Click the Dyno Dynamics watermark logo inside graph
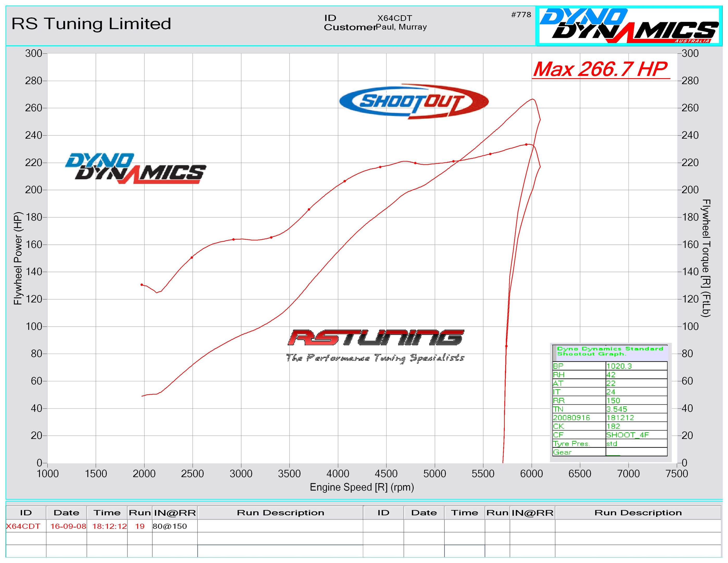 [x=136, y=169]
